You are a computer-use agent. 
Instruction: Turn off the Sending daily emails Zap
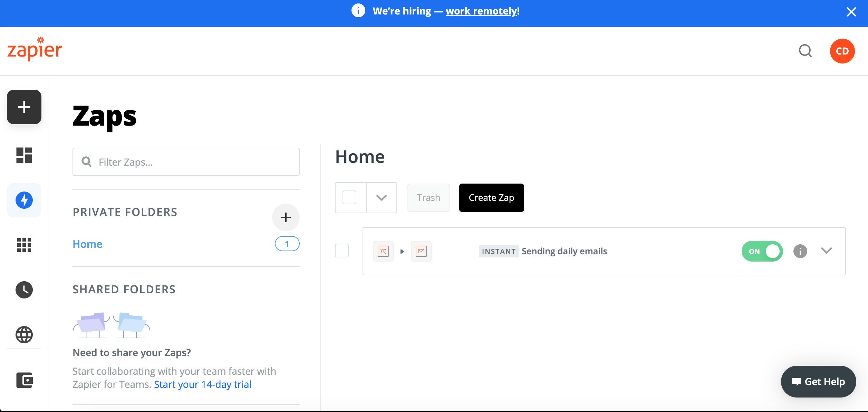pyautogui.click(x=762, y=251)
